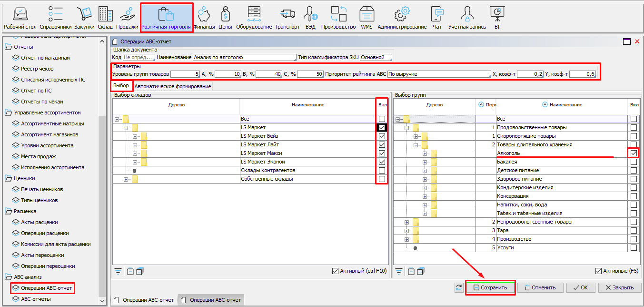Uncheck the LS Маркет Бейз warehouse checkbox
This screenshot has width=644, height=307.
point(382,136)
